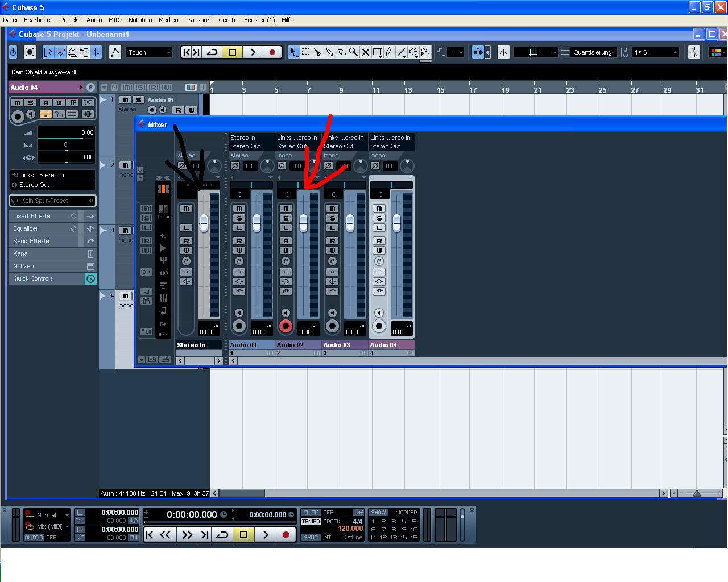Open the Geräte menu

pos(228,20)
